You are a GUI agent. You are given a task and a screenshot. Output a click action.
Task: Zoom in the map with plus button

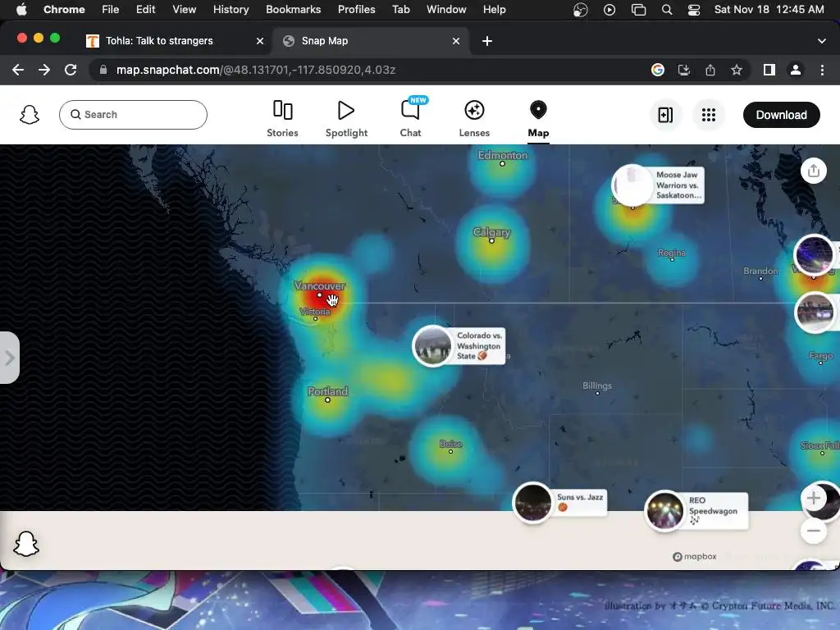click(x=813, y=498)
